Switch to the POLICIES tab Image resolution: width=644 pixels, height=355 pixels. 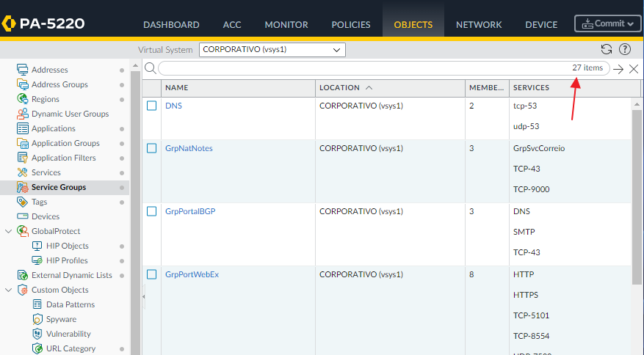(351, 24)
